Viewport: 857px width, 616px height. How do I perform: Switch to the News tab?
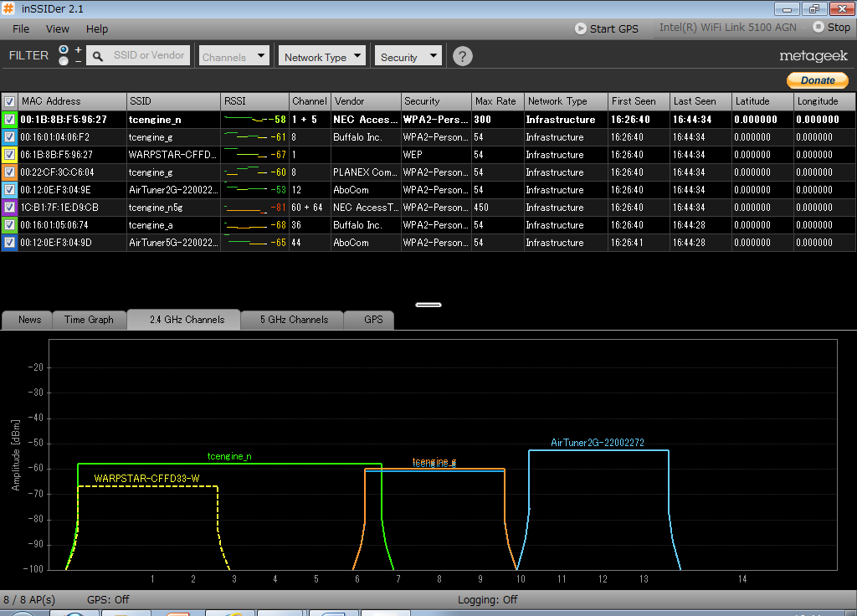click(x=29, y=320)
